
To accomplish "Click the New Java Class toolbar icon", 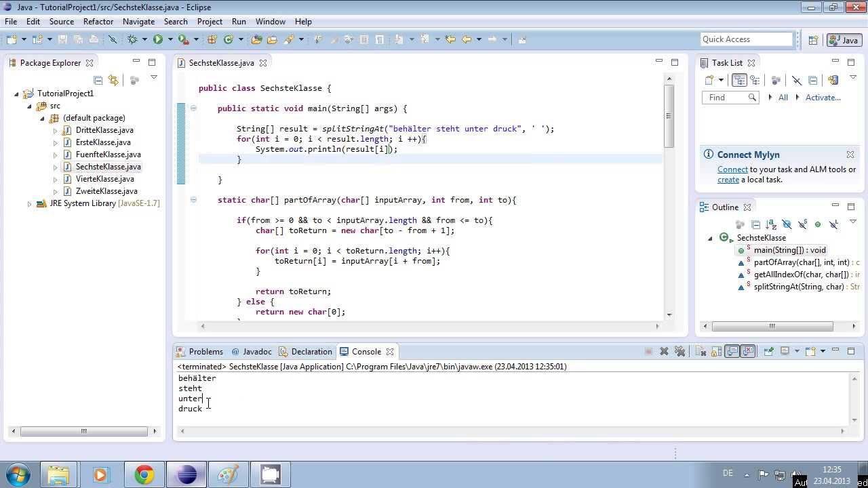I will pos(229,39).
